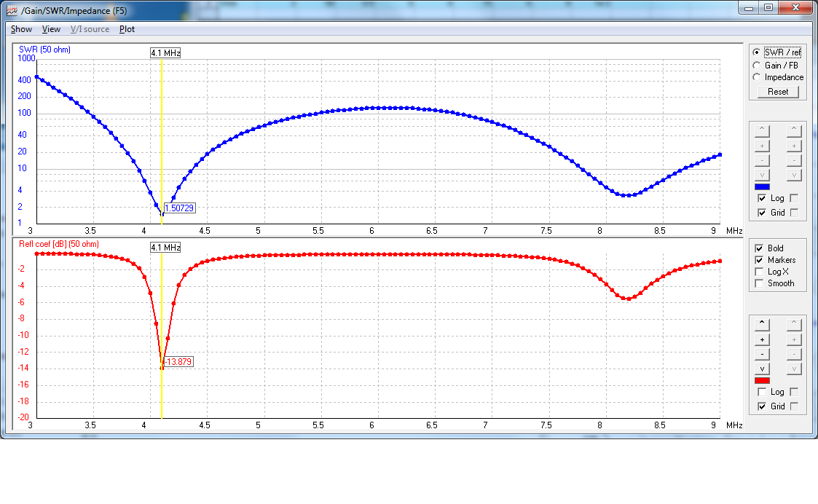Image resolution: width=818 pixels, height=504 pixels.
Task: Click the right-column shift-up (^) button in the SWR plot group
Action: click(794, 130)
